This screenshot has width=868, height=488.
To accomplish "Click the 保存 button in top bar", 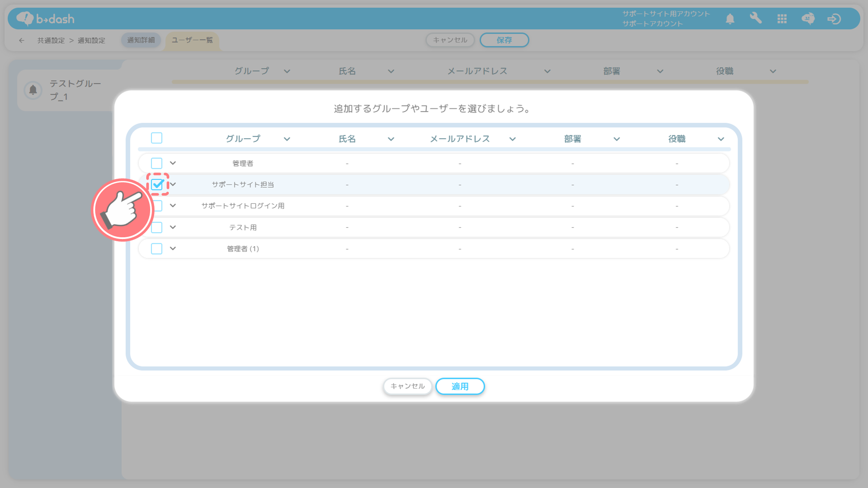I will point(504,40).
